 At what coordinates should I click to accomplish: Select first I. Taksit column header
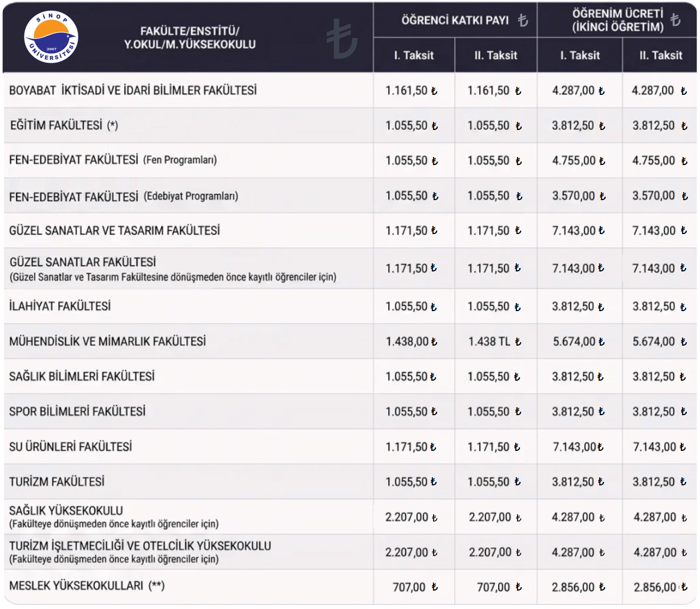[414, 55]
